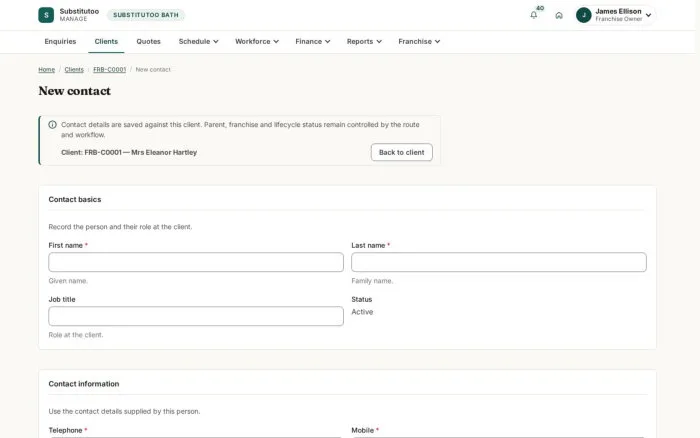
Task: Switch to the Quotes tab
Action: click(148, 42)
